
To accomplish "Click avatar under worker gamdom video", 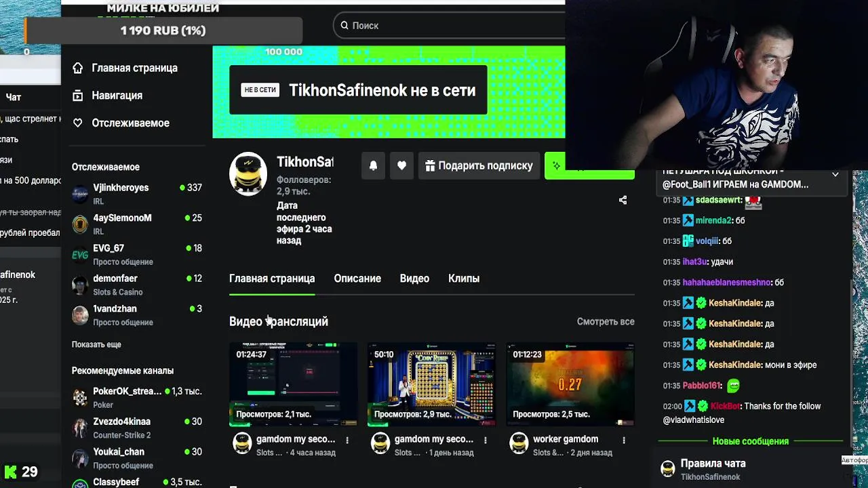I will [x=519, y=443].
